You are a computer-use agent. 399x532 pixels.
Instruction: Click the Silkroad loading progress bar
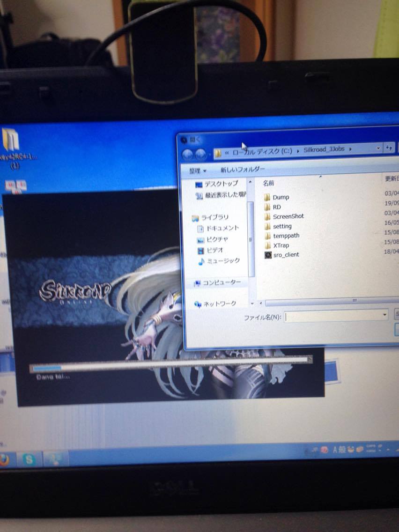pos(171,363)
